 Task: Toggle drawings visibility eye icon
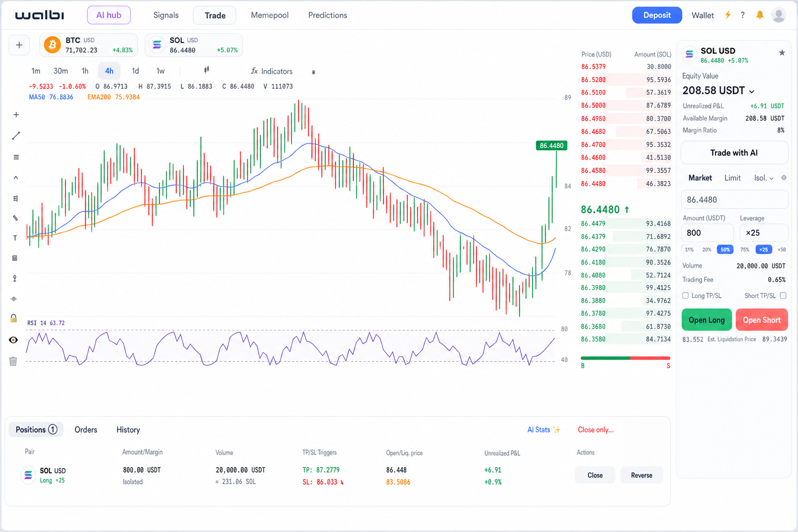[x=14, y=340]
